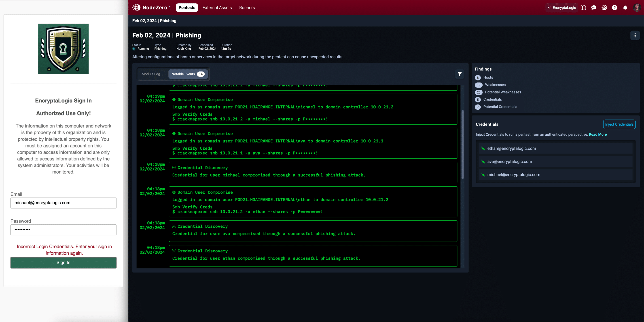Click the Incorrect Login Credentials error message
This screenshot has height=322, width=644.
pos(64,250)
